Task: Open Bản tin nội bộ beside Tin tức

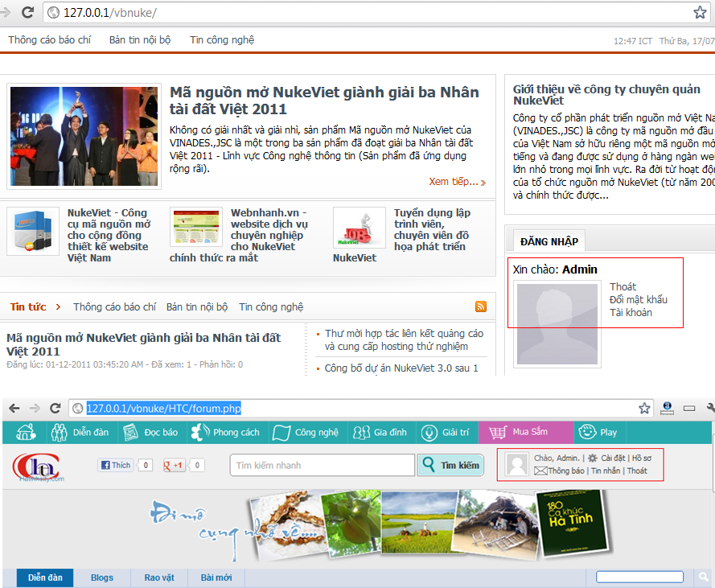Action: (x=197, y=306)
